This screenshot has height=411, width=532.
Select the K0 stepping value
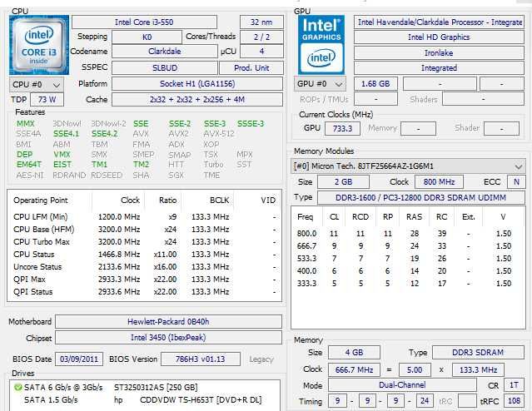point(147,37)
